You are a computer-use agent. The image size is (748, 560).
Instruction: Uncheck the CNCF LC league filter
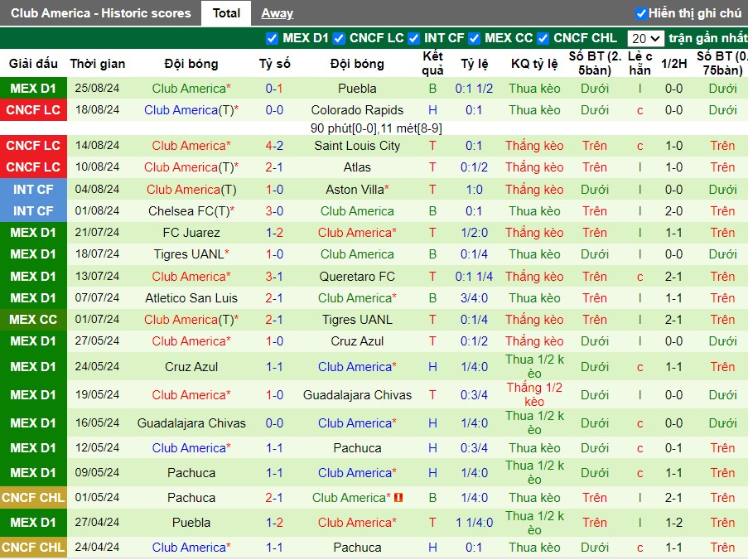pos(339,38)
